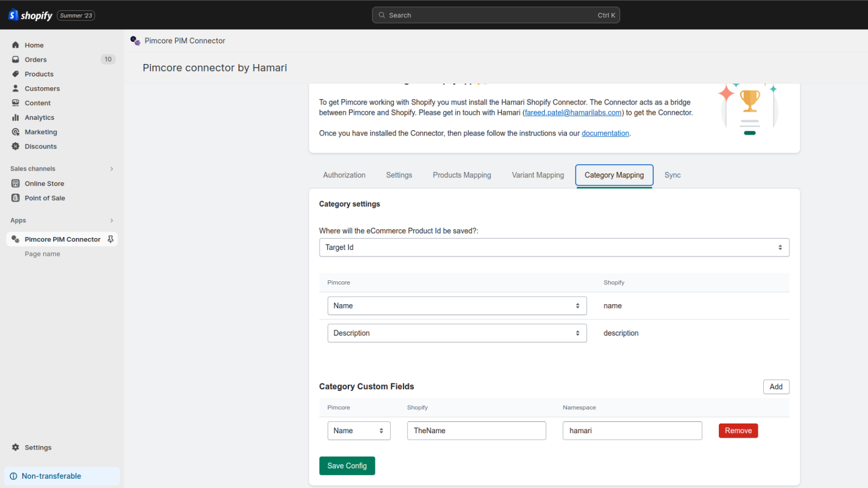Viewport: 868px width, 488px height.
Task: Open Pimcore Name field mapping dropdown
Action: pos(457,306)
